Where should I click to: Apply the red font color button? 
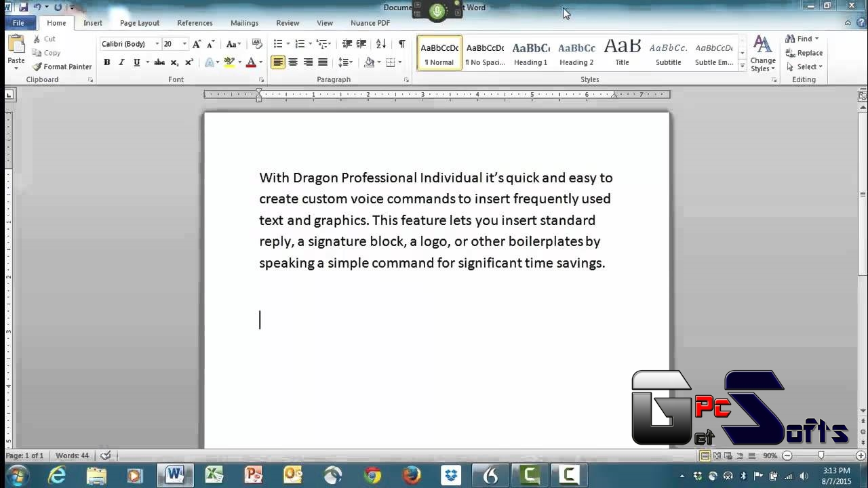tap(251, 62)
